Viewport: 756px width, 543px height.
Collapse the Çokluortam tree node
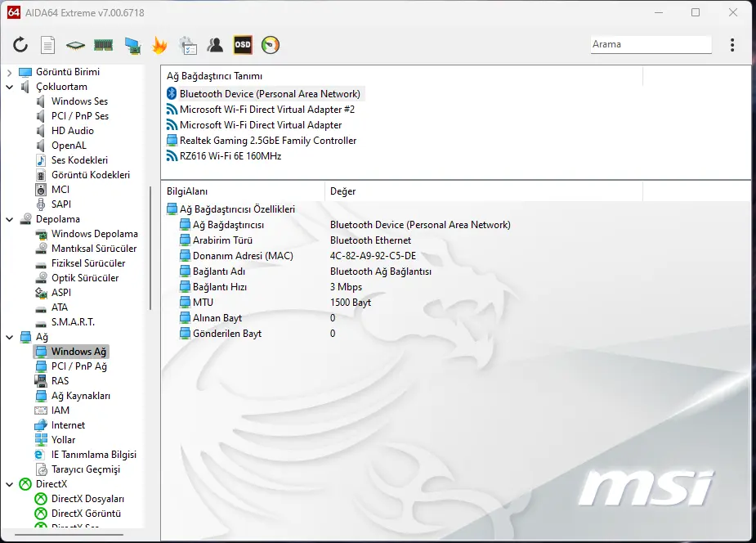(x=9, y=87)
